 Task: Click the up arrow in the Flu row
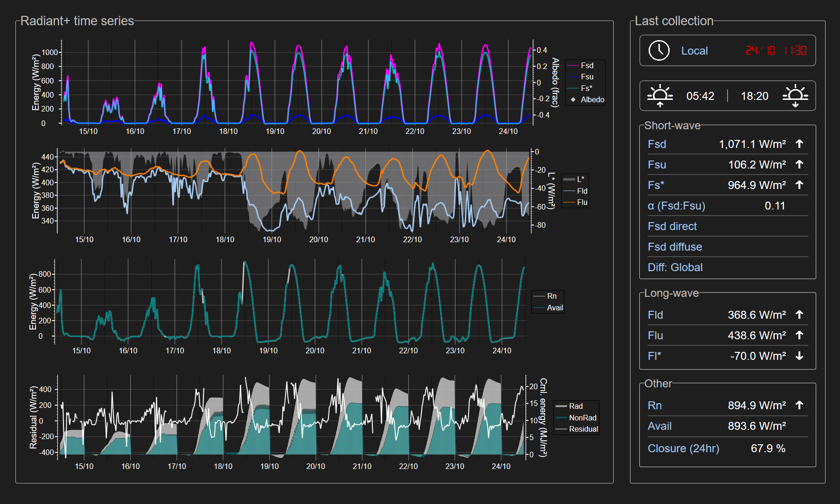click(799, 335)
